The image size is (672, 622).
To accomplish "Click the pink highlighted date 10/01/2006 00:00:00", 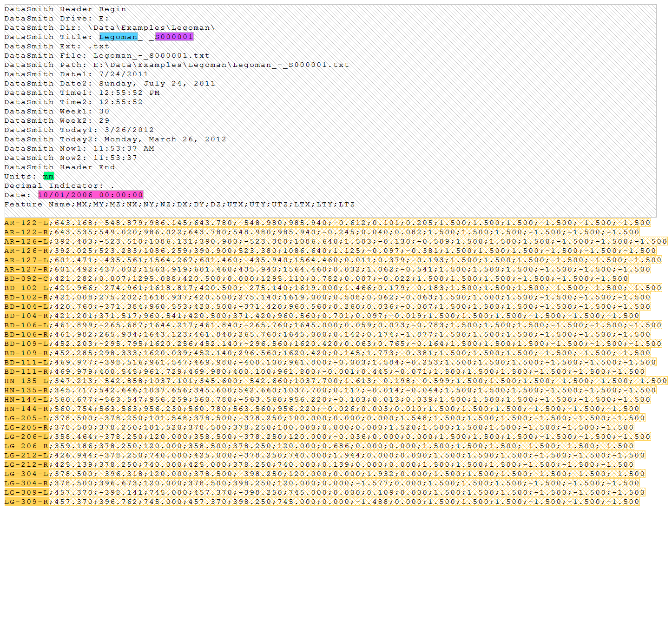I will tap(91, 195).
